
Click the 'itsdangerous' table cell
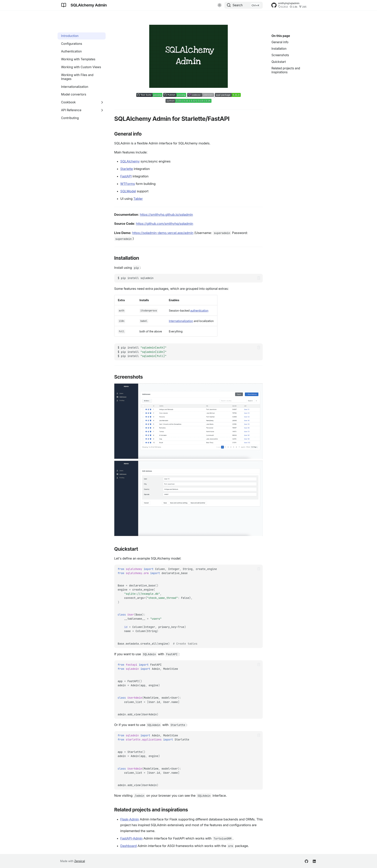[149, 311]
